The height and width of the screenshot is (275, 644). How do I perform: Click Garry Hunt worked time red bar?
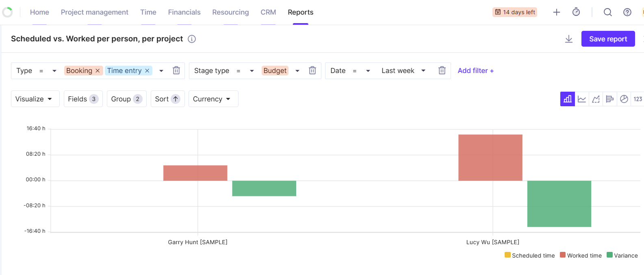click(x=195, y=173)
